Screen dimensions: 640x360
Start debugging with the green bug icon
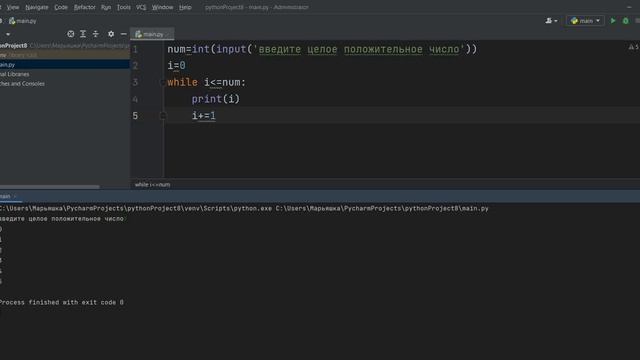coord(625,20)
